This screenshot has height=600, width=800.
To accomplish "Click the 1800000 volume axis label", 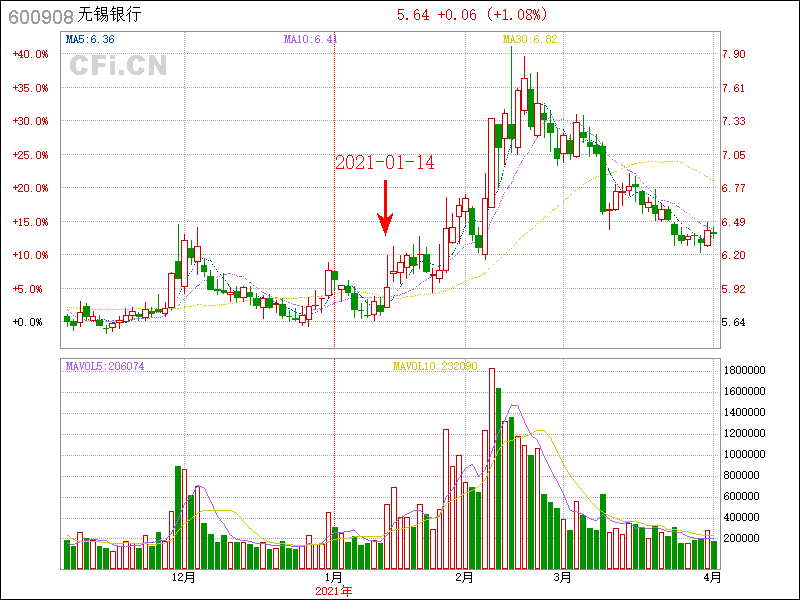I will click(744, 370).
